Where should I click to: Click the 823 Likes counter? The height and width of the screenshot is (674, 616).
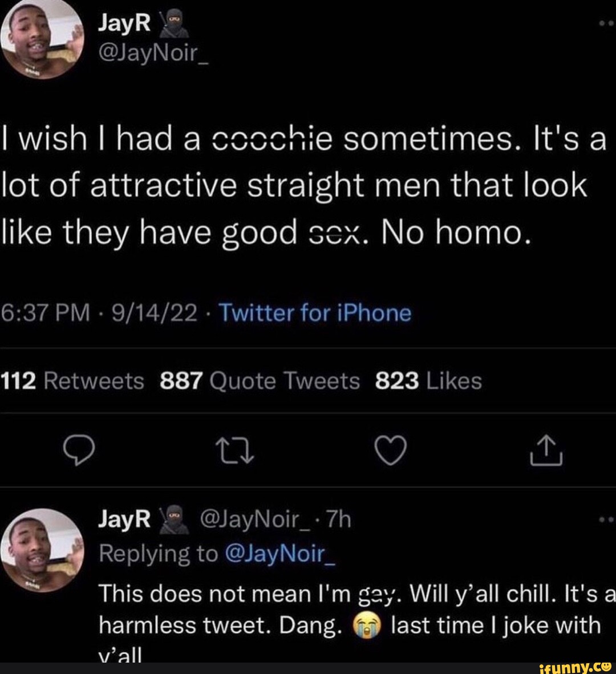[428, 380]
